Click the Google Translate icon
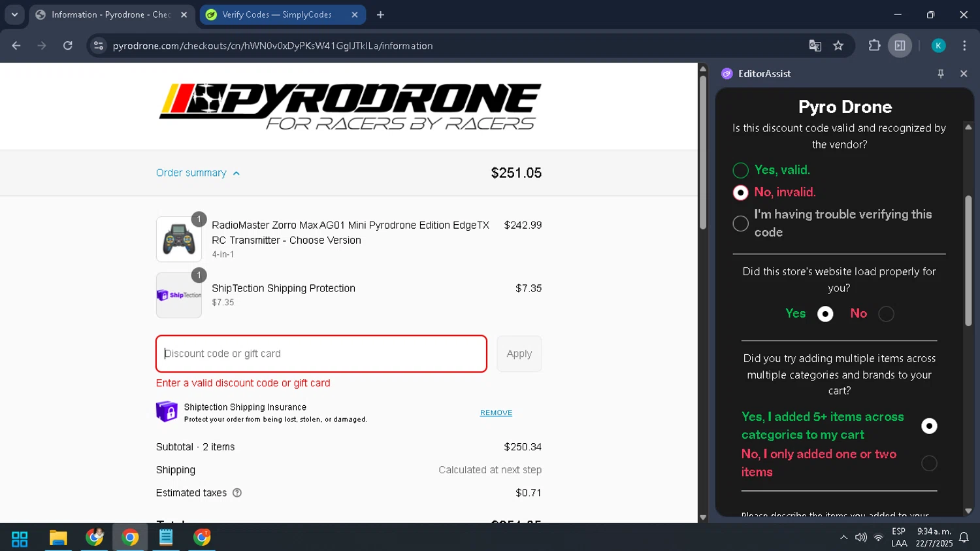This screenshot has height=551, width=980. [x=815, y=46]
